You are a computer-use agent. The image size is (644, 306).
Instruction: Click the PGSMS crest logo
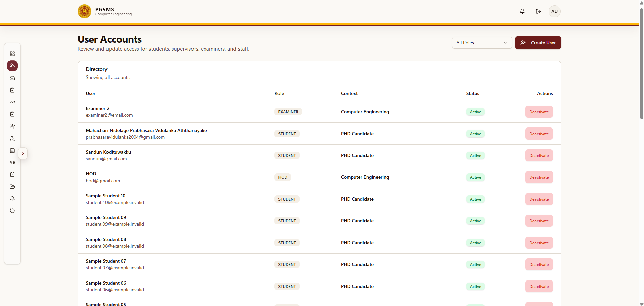84,11
